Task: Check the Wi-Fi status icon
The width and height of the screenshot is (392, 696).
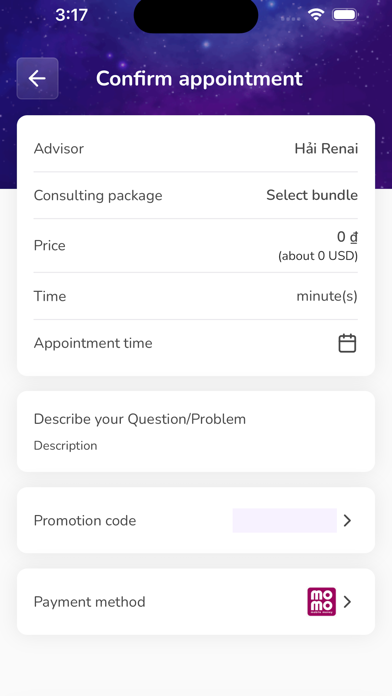Action: point(316,15)
